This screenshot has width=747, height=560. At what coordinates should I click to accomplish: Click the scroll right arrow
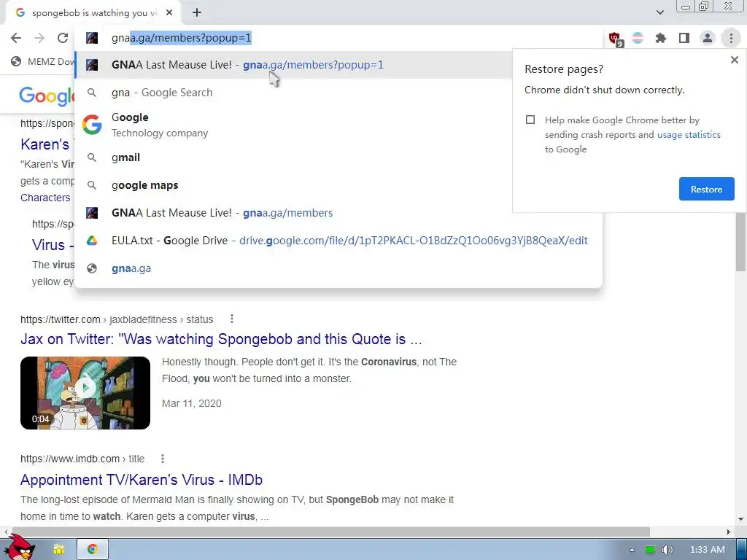click(x=729, y=532)
